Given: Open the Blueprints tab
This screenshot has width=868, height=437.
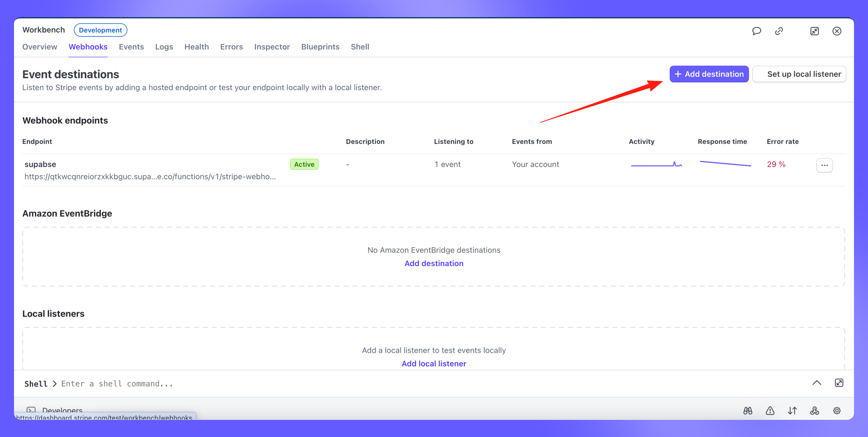Looking at the screenshot, I should click(320, 47).
